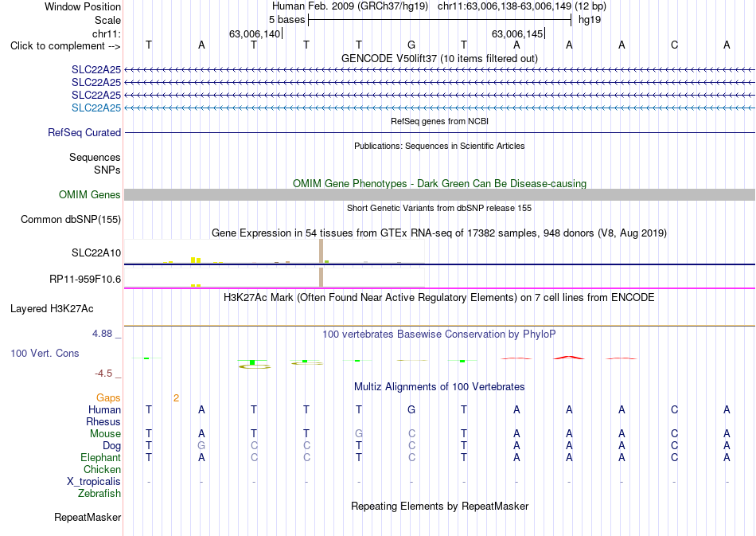Click the OMIM Gene Phenotypes green title

(x=439, y=183)
